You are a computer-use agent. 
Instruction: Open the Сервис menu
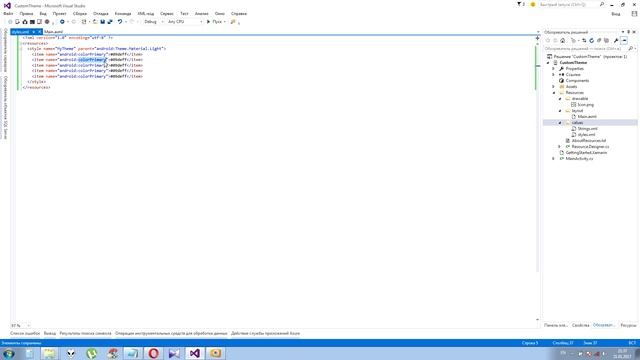pyautogui.click(x=167, y=13)
